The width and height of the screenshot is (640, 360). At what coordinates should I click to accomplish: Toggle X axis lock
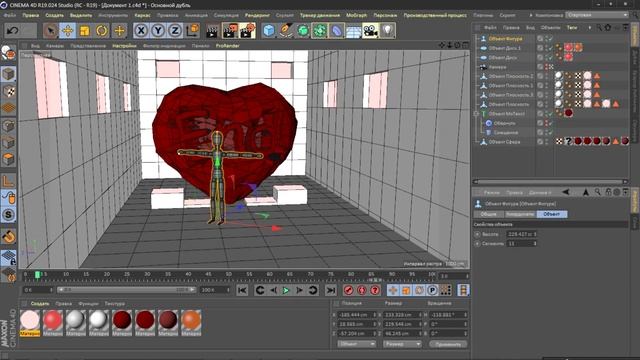pos(141,31)
